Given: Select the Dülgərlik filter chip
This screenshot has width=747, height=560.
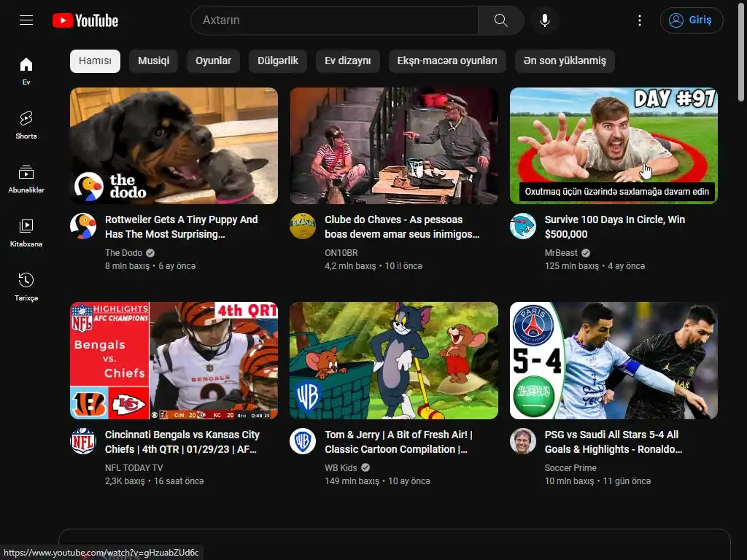Looking at the screenshot, I should click(278, 61).
